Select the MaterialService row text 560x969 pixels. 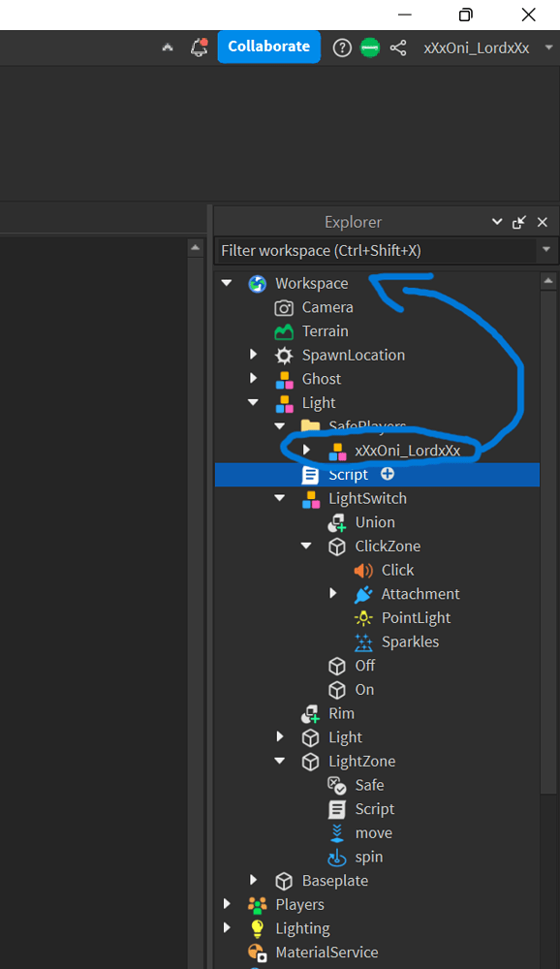[x=327, y=953]
